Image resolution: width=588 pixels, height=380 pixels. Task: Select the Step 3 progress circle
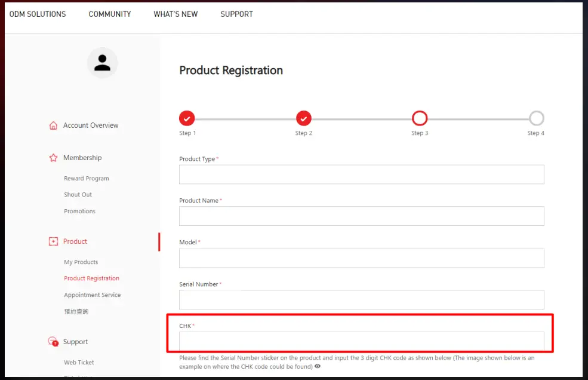(420, 118)
